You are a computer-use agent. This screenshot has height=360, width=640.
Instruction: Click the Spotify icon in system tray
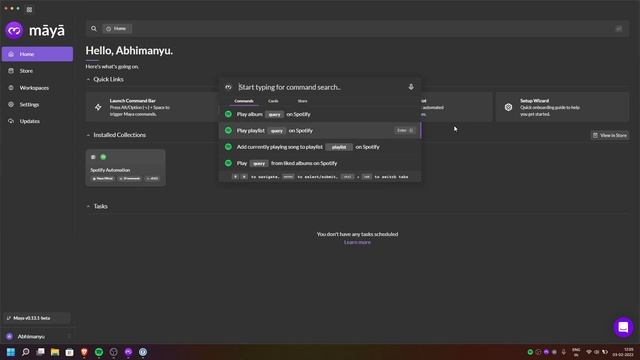click(x=530, y=352)
